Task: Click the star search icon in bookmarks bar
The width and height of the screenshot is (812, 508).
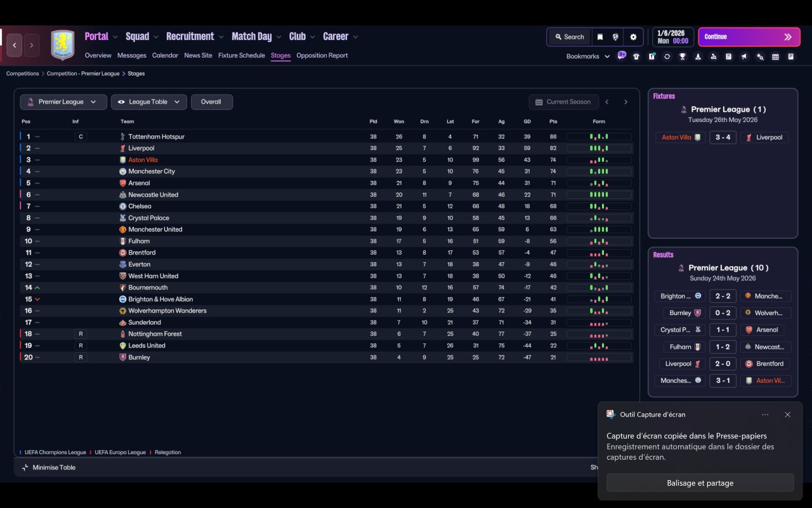Action: (x=760, y=57)
